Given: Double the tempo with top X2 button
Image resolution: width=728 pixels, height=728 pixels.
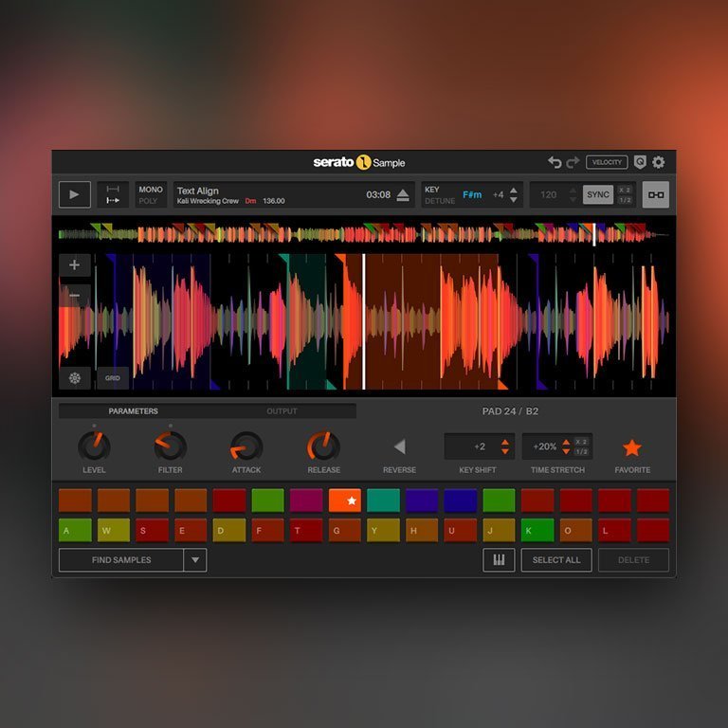Looking at the screenshot, I should click(x=625, y=190).
